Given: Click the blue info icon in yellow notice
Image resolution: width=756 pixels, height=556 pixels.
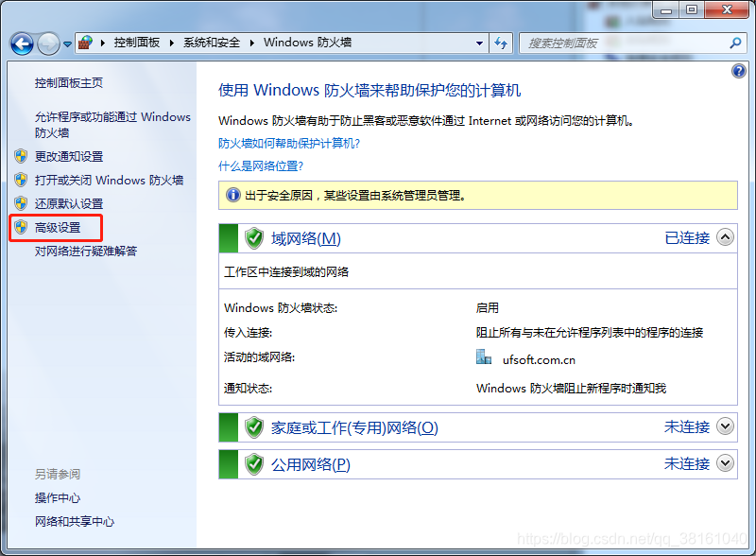Looking at the screenshot, I should (233, 195).
